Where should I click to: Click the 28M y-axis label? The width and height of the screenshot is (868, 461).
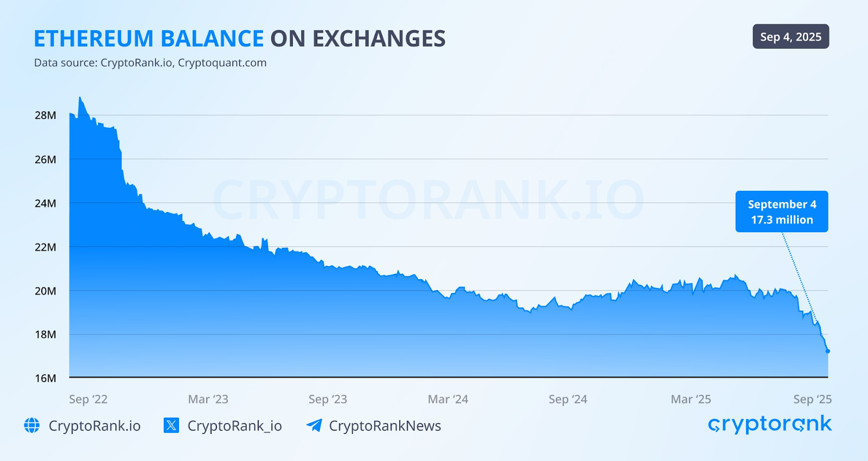pos(46,116)
